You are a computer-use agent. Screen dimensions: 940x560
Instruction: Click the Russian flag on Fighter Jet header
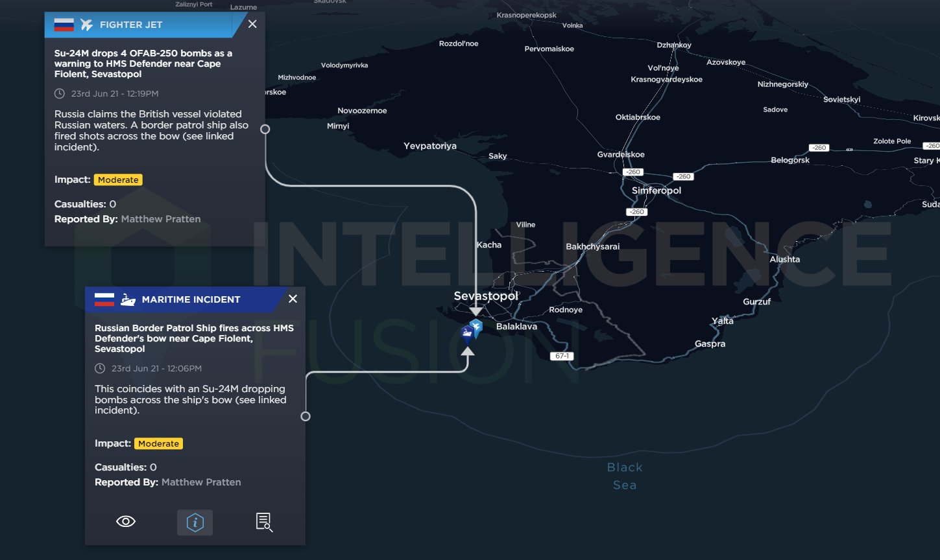point(64,25)
